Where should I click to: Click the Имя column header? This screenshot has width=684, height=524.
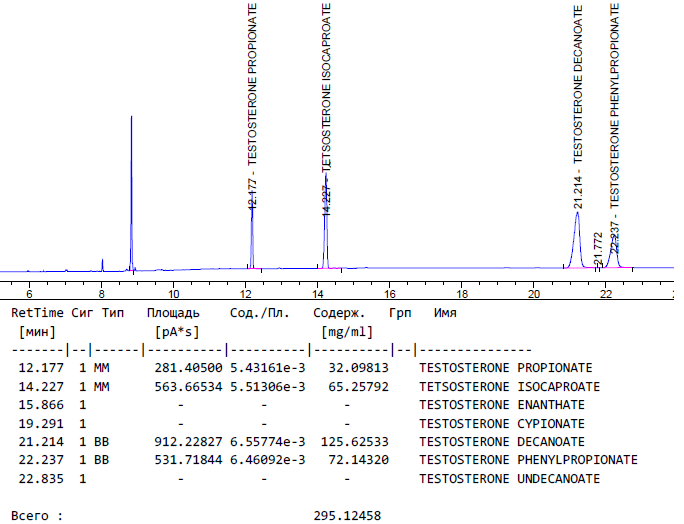445,313
